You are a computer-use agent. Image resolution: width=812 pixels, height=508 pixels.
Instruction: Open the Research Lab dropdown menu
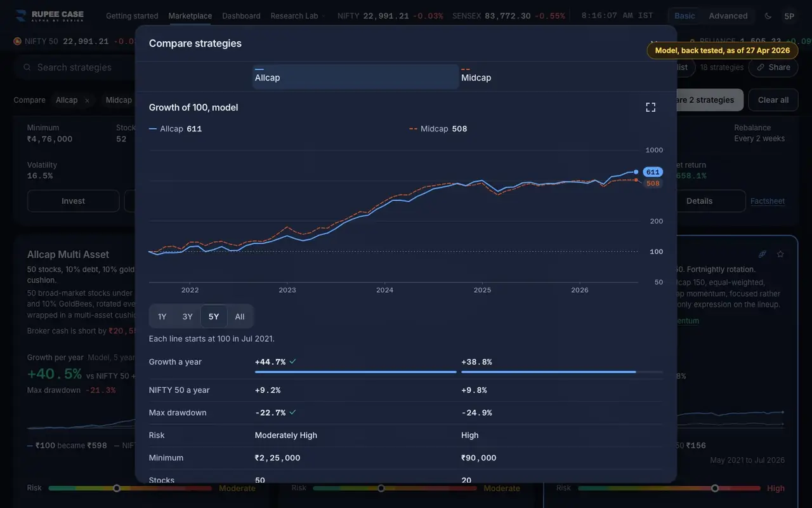(x=297, y=16)
